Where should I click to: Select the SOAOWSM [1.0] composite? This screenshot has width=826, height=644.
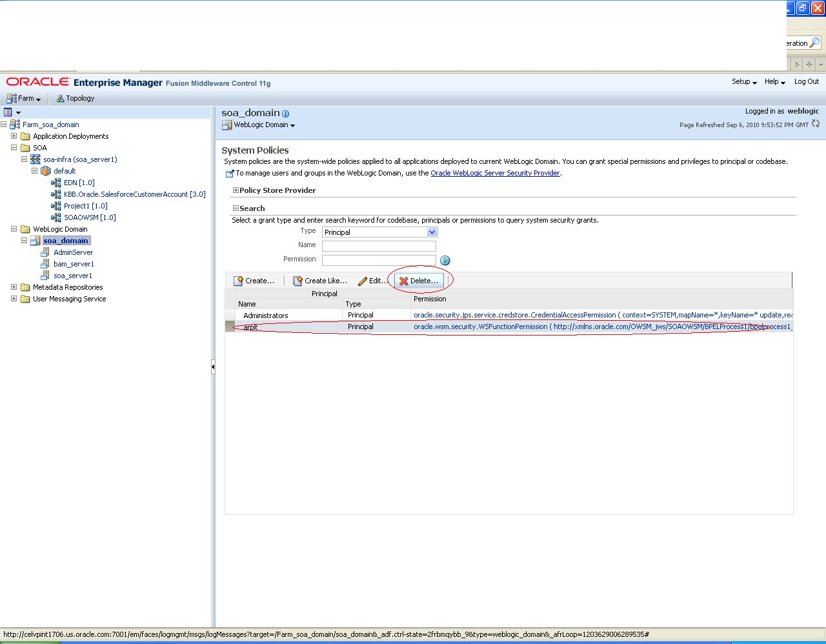tap(90, 217)
